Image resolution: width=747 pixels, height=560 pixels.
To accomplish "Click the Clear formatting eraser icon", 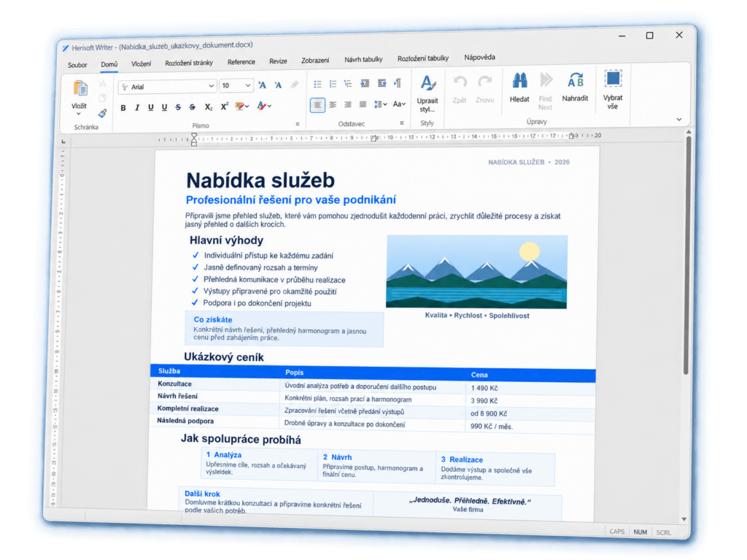I will tap(295, 85).
